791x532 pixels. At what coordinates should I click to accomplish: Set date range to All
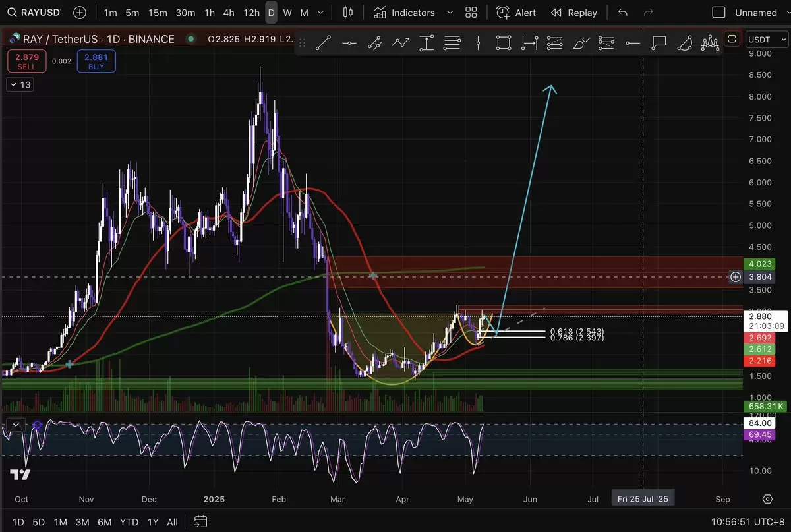pos(172,522)
